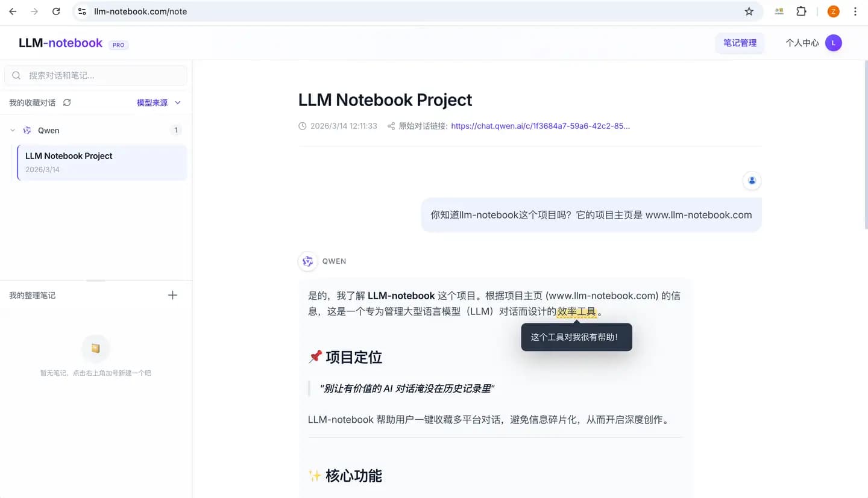Image resolution: width=868 pixels, height=498 pixels.
Task: Click the quote 别让有价值的 AI 对话淹没在历史记录里
Action: (x=407, y=388)
